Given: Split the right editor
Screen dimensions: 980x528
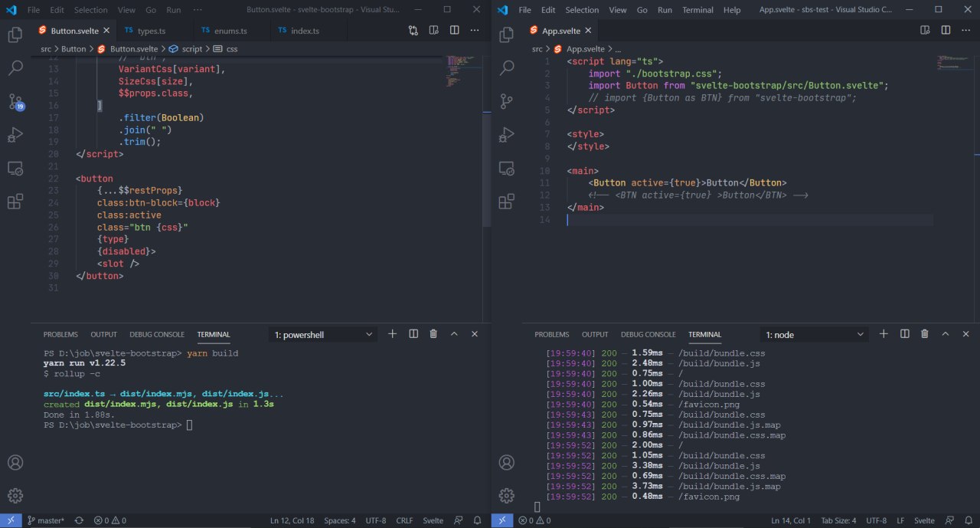Looking at the screenshot, I should 946,31.
